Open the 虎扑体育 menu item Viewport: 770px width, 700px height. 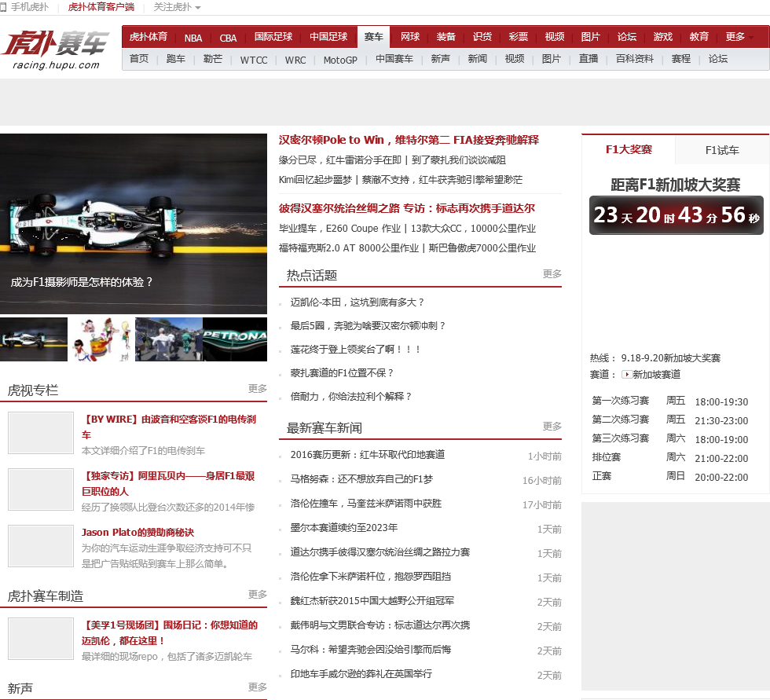click(x=148, y=37)
